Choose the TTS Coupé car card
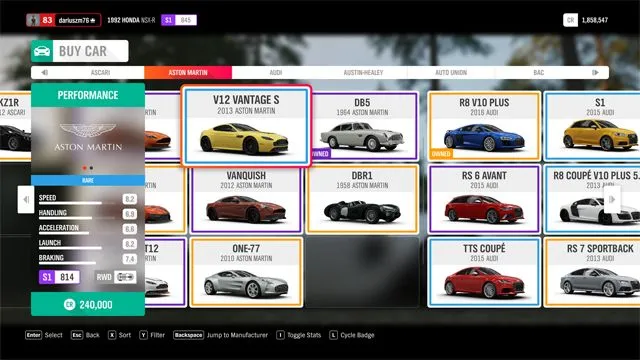640x360 pixels. click(484, 272)
